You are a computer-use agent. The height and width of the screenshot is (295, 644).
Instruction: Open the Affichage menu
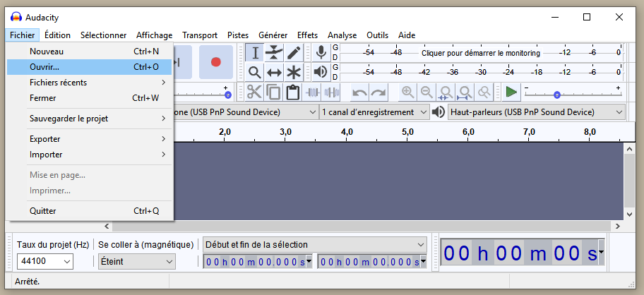click(155, 35)
